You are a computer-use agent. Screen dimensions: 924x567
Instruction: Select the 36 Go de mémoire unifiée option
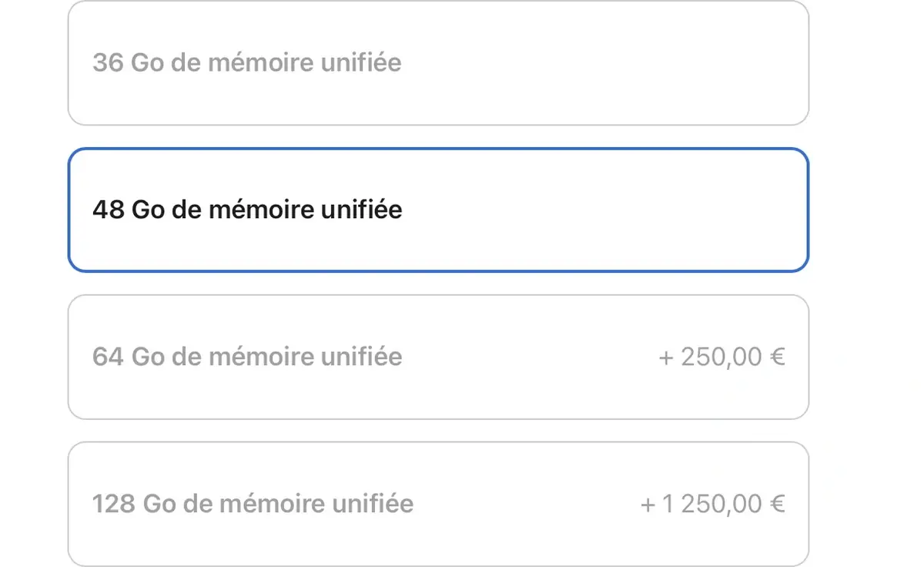(437, 63)
